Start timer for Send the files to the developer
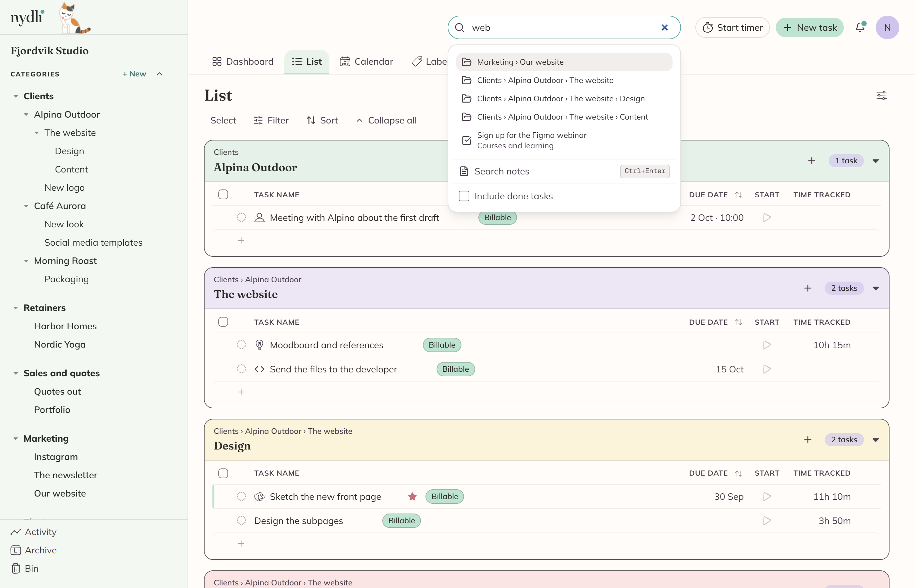 [767, 369]
